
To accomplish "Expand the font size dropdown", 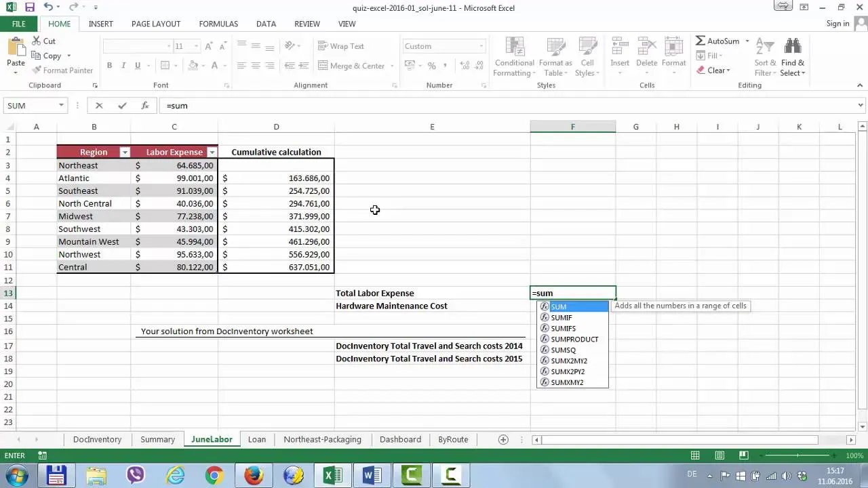I will point(196,46).
